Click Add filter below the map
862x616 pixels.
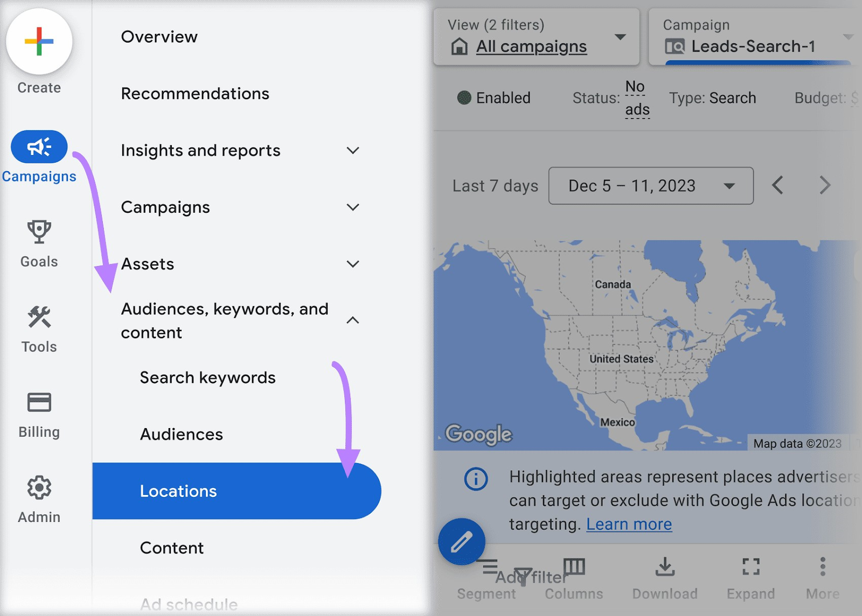pyautogui.click(x=531, y=576)
